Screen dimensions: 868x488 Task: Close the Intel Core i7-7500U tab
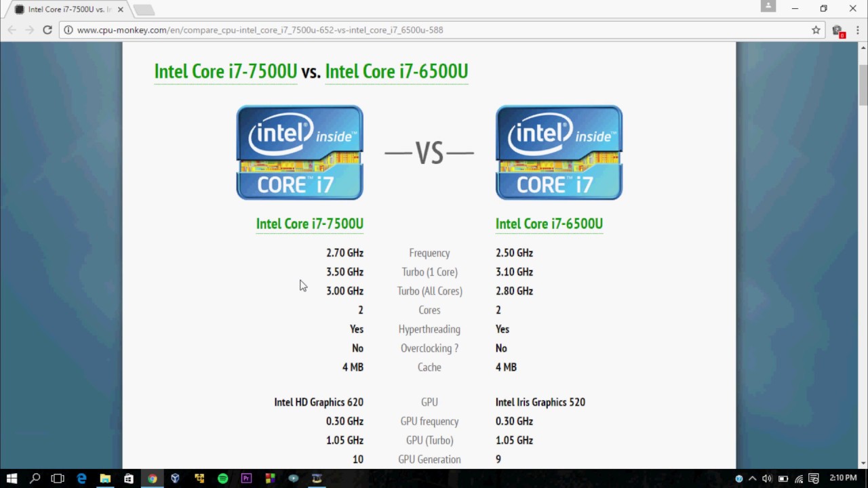coord(120,9)
